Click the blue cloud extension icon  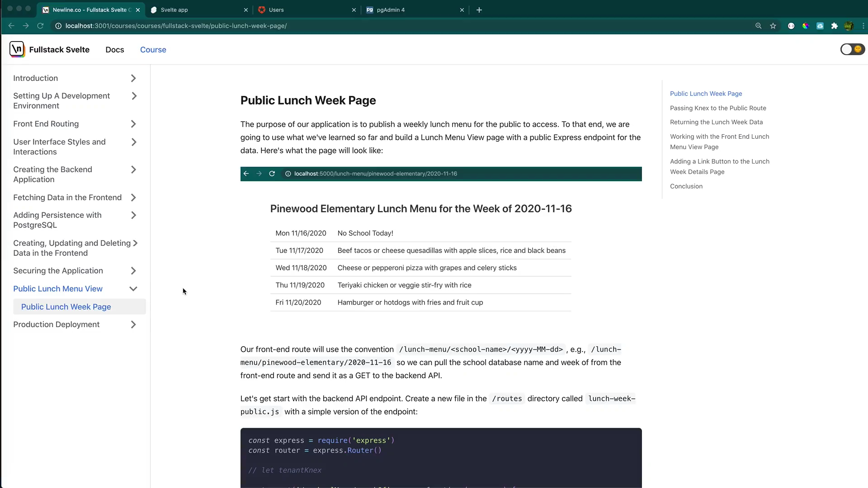(x=820, y=26)
